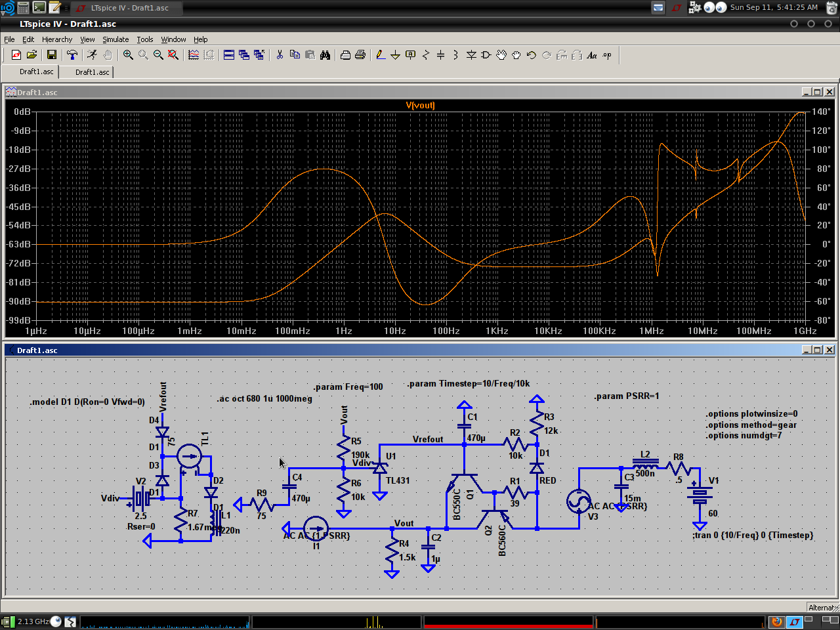Viewport: 840px width, 630px height.
Task: Open a file using the folder icon
Action: [x=31, y=55]
